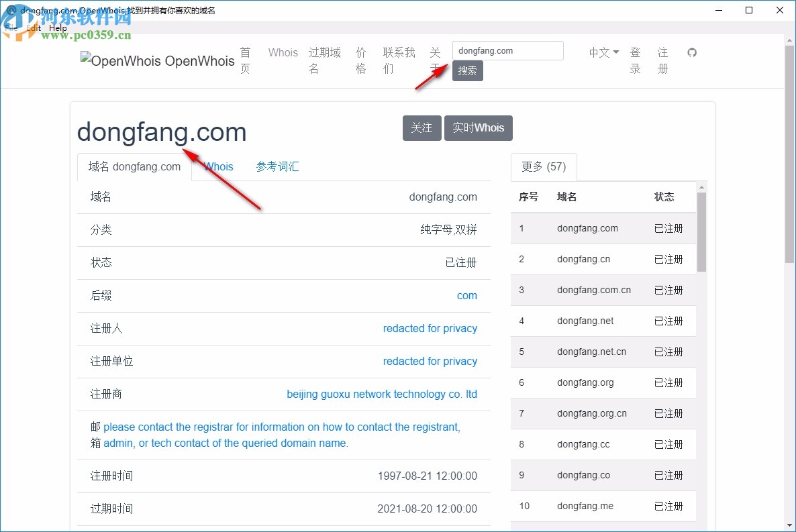This screenshot has width=796, height=532.
Task: Switch to the 参考词汇 tab
Action: 277,166
